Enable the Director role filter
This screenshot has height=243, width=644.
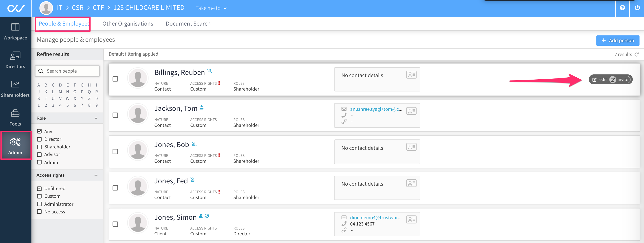[39, 139]
